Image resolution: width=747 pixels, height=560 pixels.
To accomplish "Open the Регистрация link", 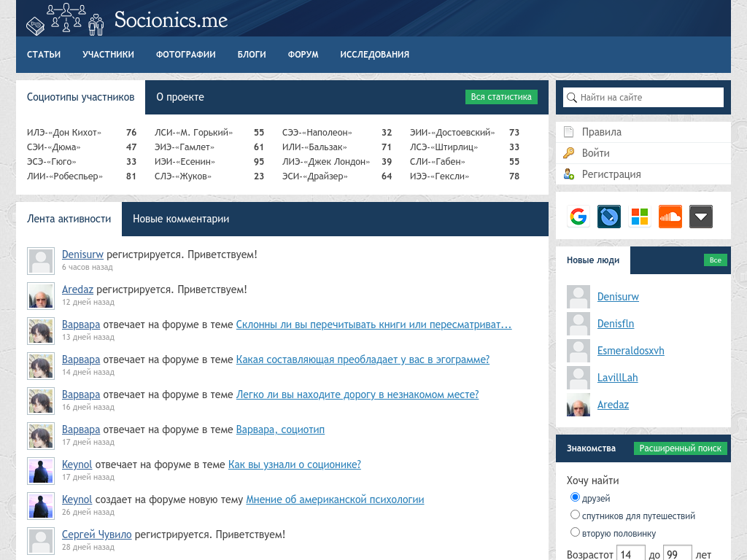I will point(611,174).
